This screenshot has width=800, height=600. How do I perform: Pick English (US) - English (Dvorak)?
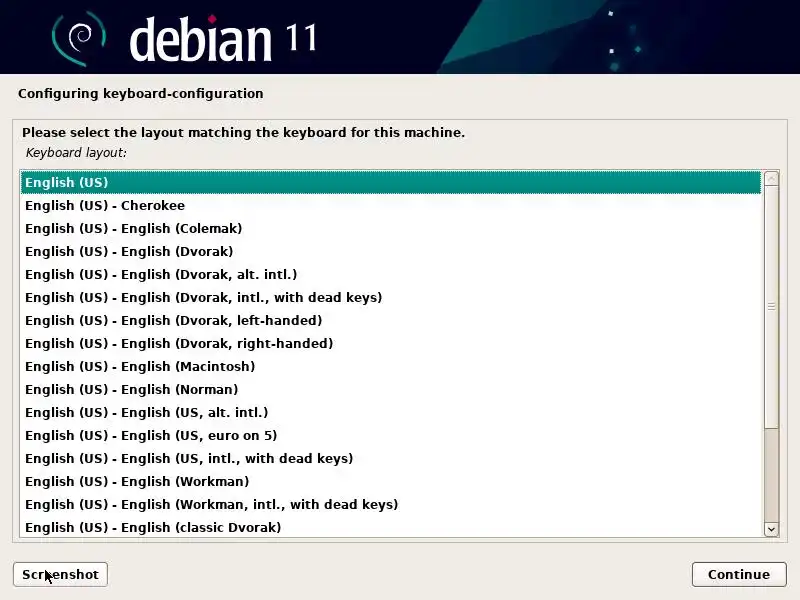[391, 252]
